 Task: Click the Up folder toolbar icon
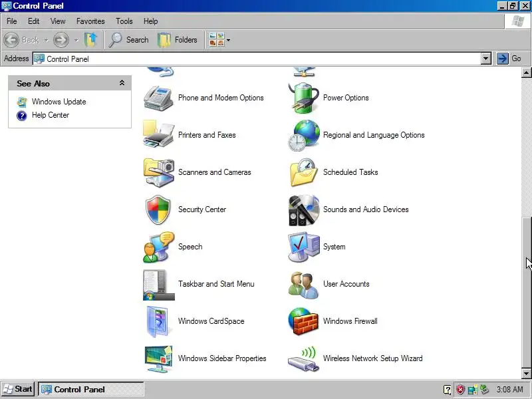pos(90,40)
